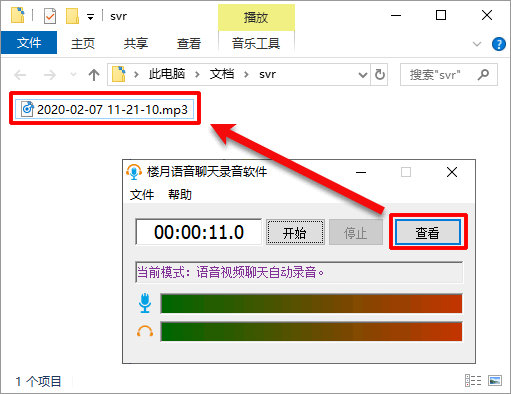
Task: Click the folder icon in the address bar
Action: tap(119, 74)
